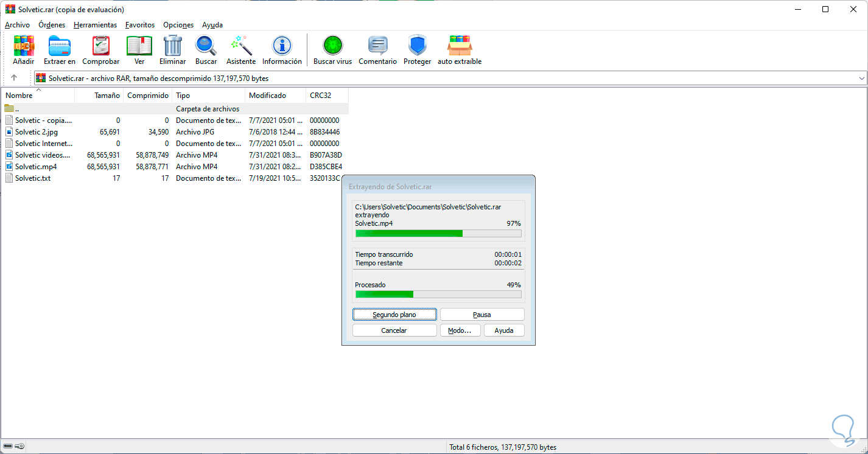
Task: Click the CRC32 value 8B834446
Action: tap(324, 132)
